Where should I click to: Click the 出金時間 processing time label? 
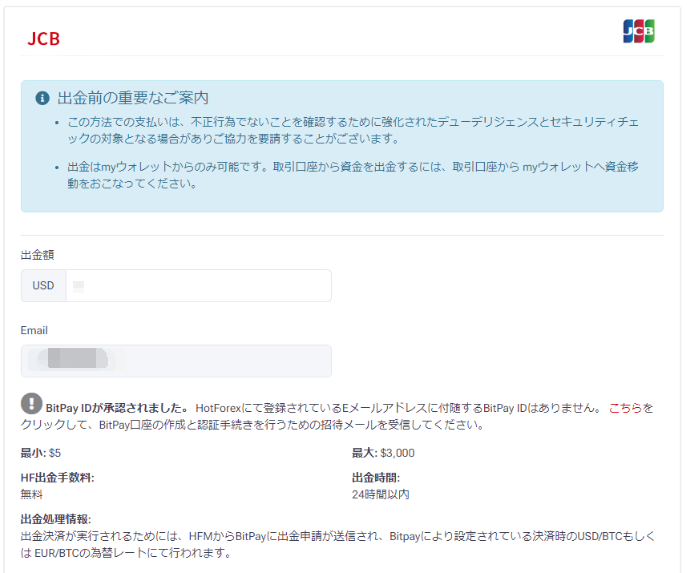tap(376, 478)
